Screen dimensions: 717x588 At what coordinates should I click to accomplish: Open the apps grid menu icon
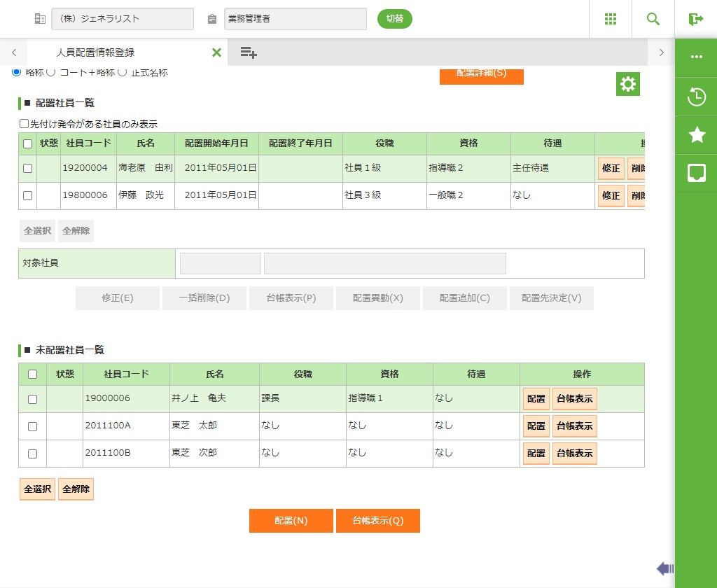[611, 19]
